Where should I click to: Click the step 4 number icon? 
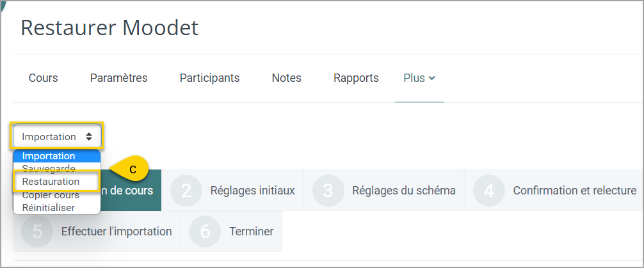coord(489,191)
